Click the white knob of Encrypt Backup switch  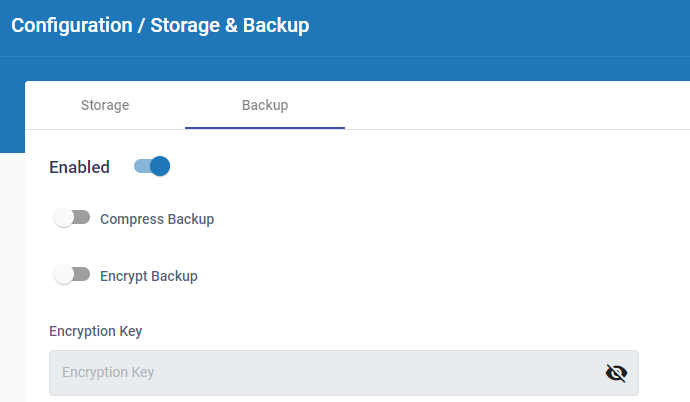tap(65, 275)
